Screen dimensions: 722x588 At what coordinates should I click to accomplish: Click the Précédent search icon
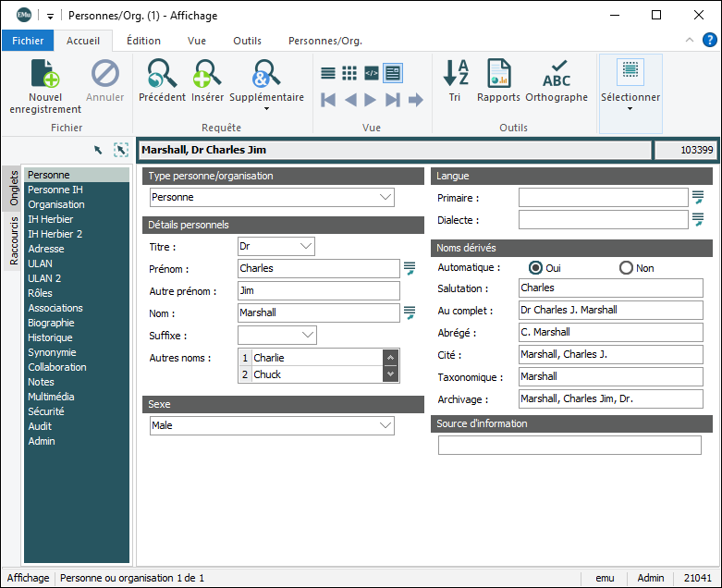[162, 74]
